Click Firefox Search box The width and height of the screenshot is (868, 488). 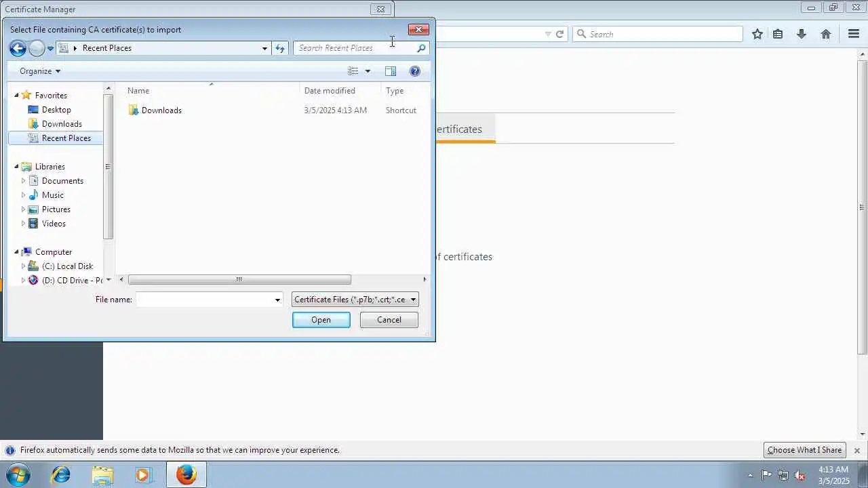(658, 34)
